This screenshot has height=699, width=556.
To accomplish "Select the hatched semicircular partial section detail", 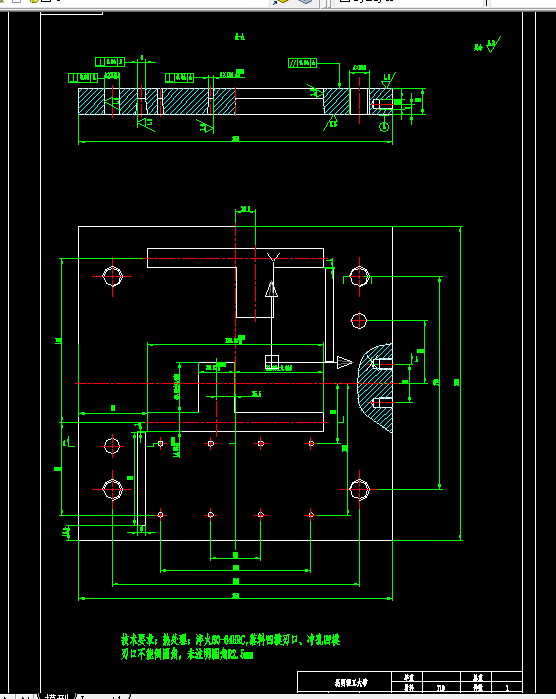I will (x=375, y=388).
